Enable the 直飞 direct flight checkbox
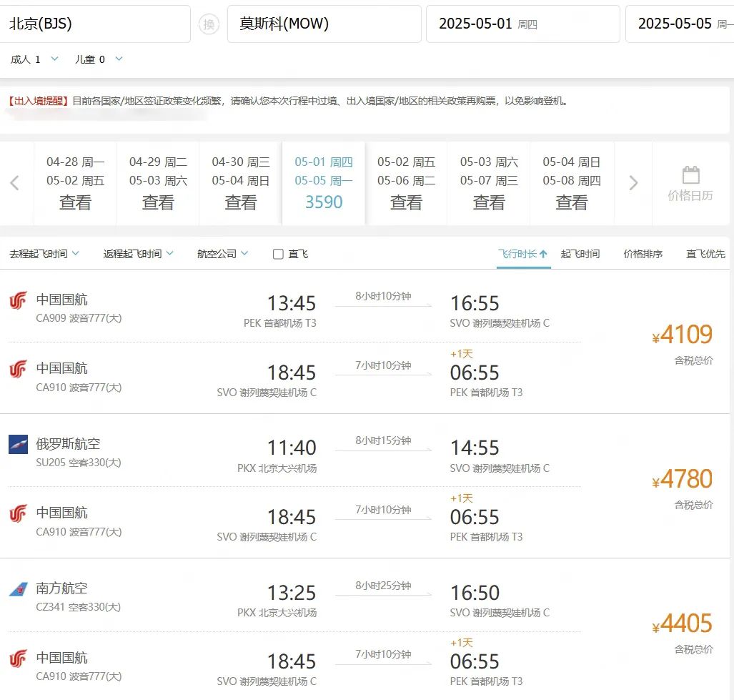 click(x=279, y=254)
